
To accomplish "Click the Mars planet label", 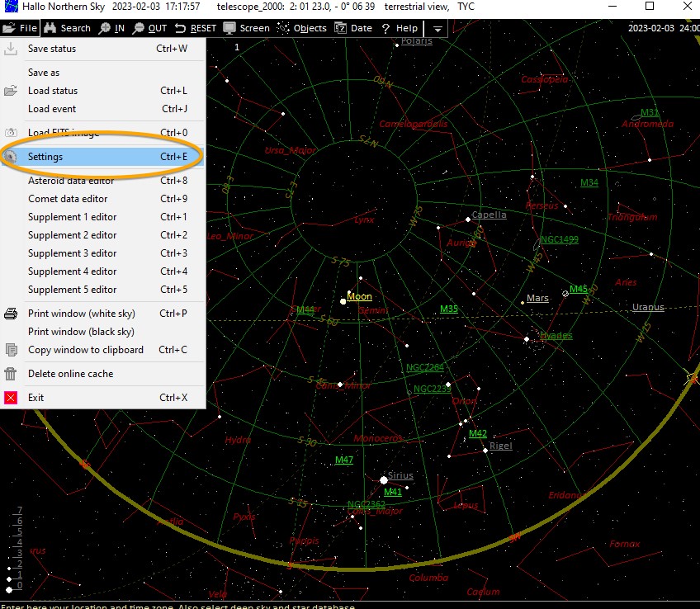I will (x=537, y=298).
